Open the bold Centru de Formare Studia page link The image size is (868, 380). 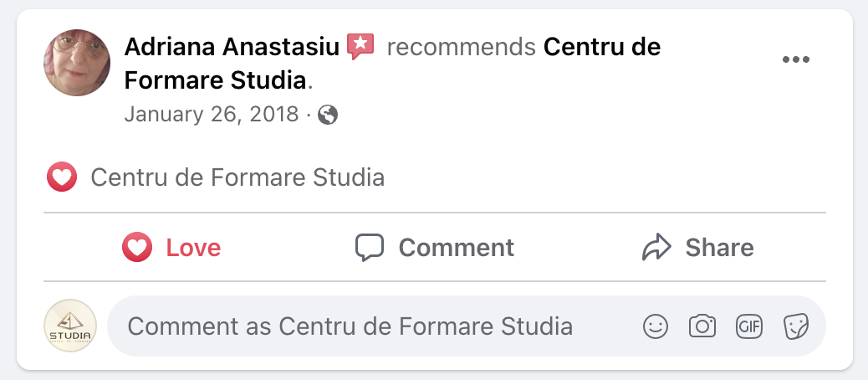click(602, 48)
